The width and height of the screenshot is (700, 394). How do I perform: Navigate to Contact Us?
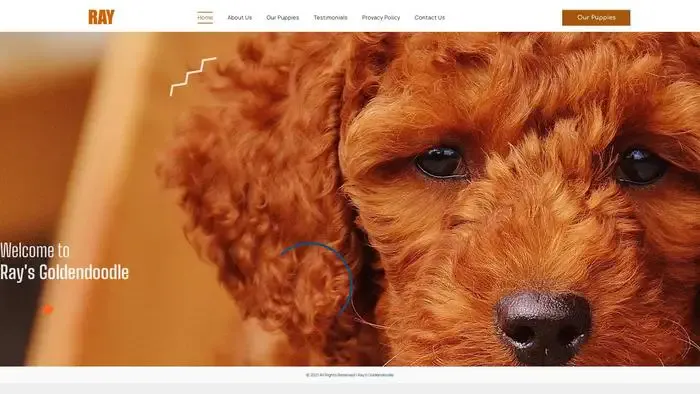429,17
